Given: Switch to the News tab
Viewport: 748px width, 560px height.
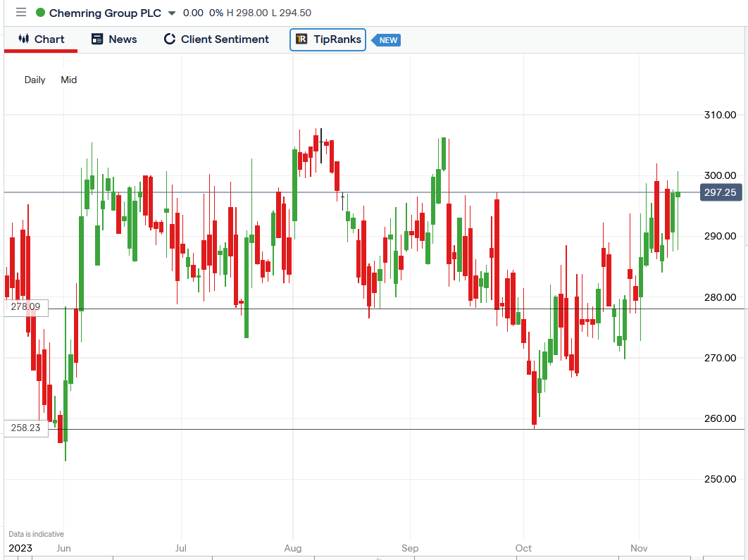Looking at the screenshot, I should click(114, 39).
